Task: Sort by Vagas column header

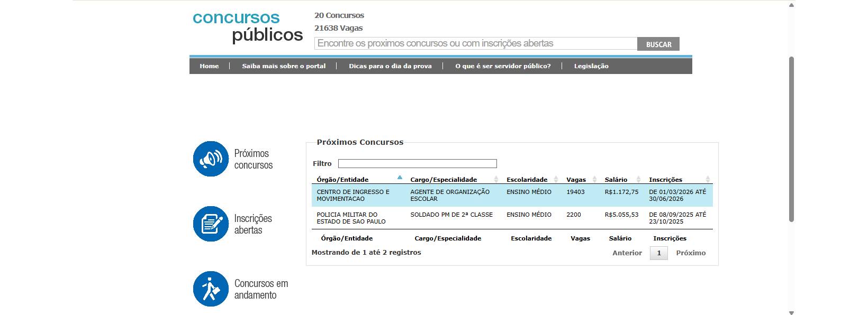Action: 576,180
